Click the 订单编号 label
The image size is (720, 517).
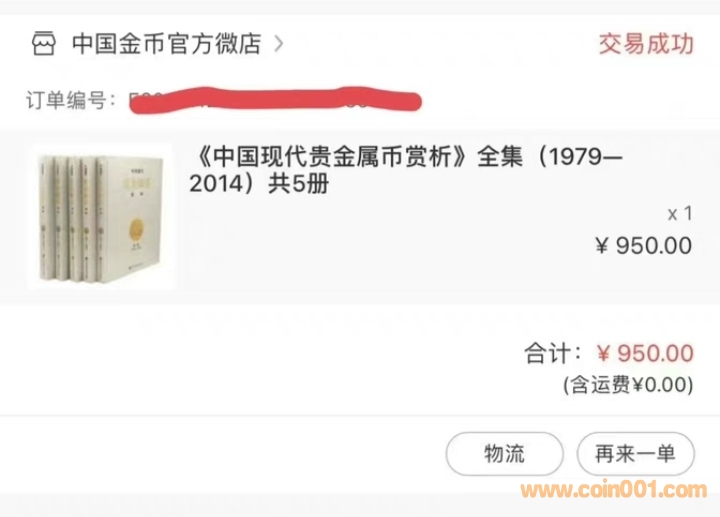coord(71,100)
